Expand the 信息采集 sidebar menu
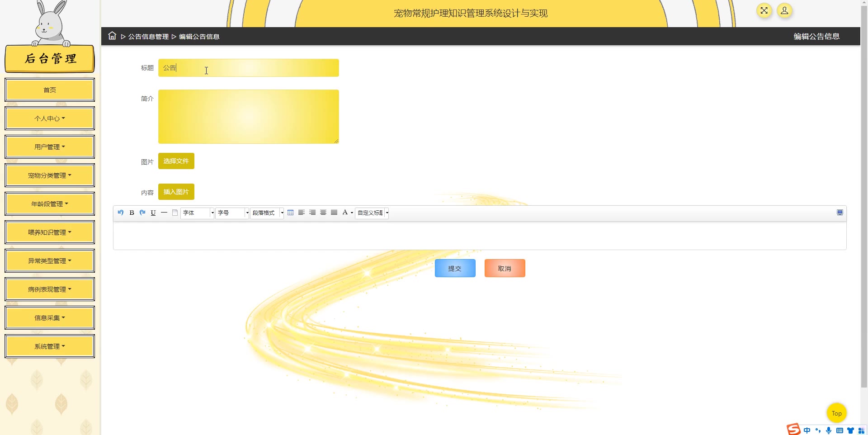The image size is (868, 435). point(50,318)
